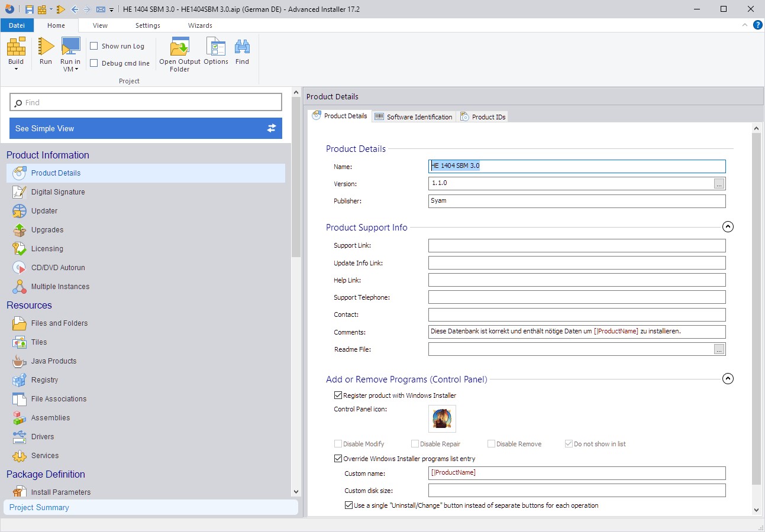The height and width of the screenshot is (532, 765).
Task: Click the Control Panel icon thumbnail
Action: pos(442,419)
